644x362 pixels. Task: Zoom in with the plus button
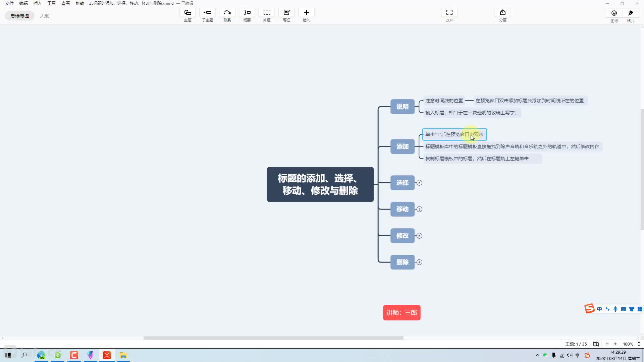coord(615,344)
